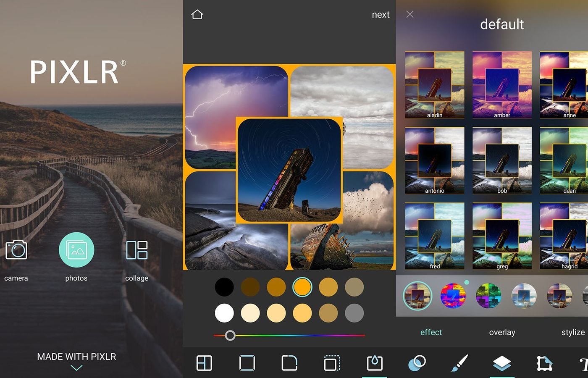Select the pale blue effect pack circle
This screenshot has height=378, width=588.
[524, 296]
